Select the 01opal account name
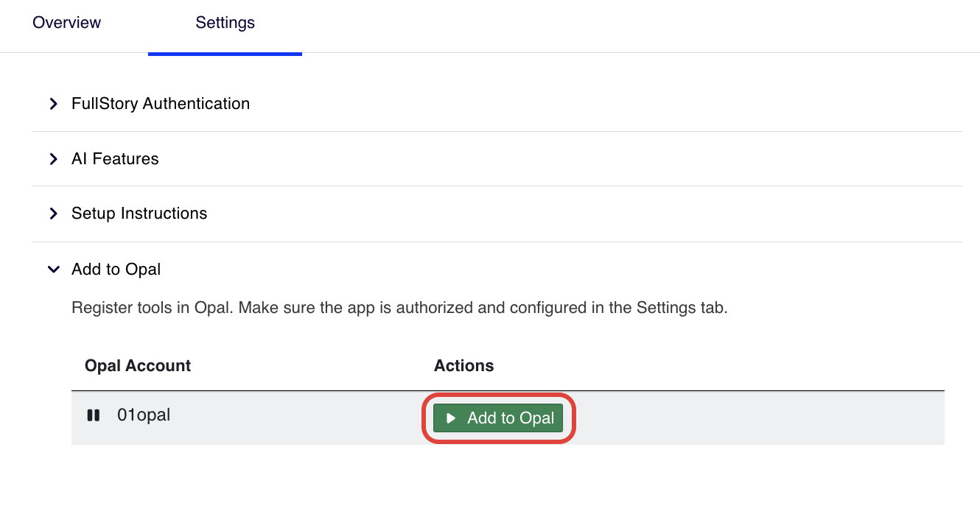The width and height of the screenshot is (980, 517). click(144, 415)
